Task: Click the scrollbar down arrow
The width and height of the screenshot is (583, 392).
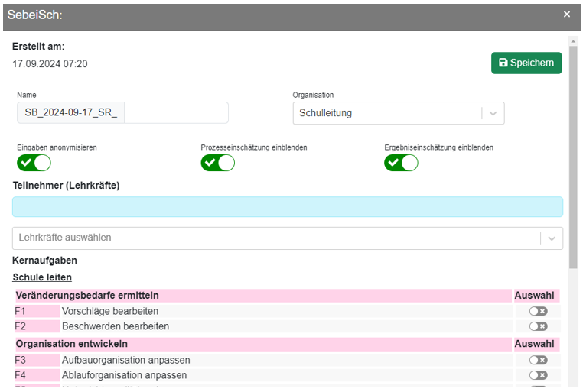Action: (573, 384)
